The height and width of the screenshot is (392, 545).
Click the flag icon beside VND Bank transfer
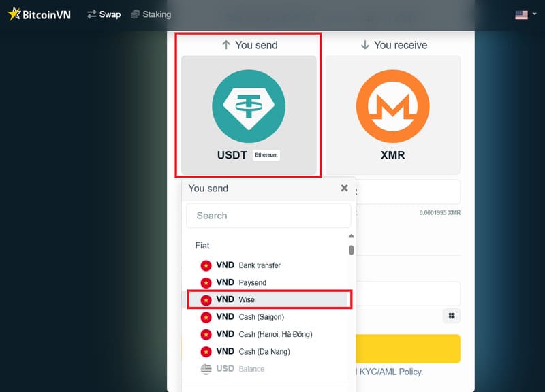click(206, 265)
